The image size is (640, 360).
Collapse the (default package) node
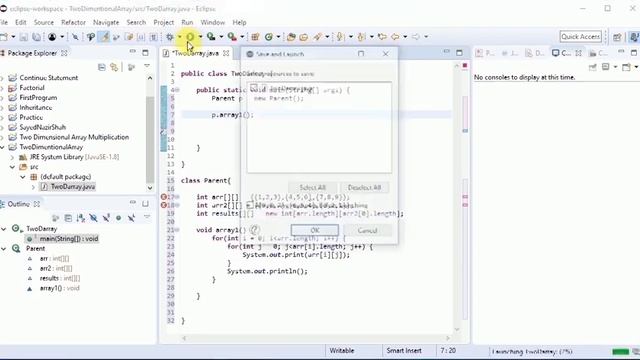22,177
